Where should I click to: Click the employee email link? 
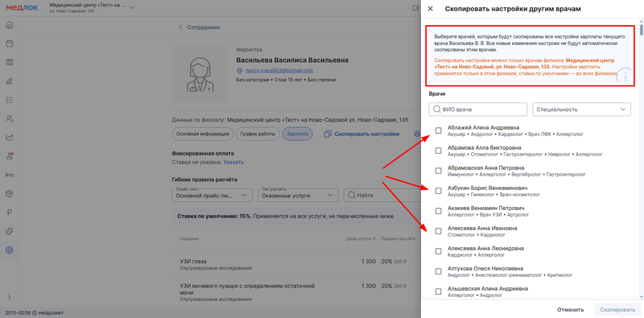[279, 71]
